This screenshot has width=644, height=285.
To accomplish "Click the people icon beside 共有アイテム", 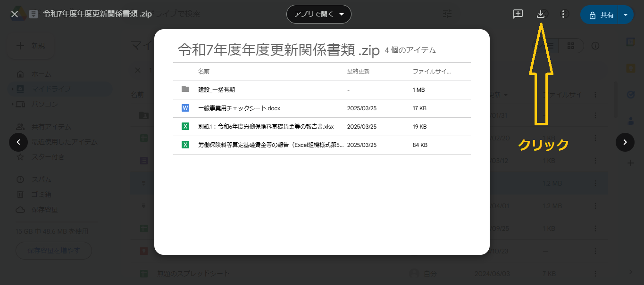I will (20, 127).
